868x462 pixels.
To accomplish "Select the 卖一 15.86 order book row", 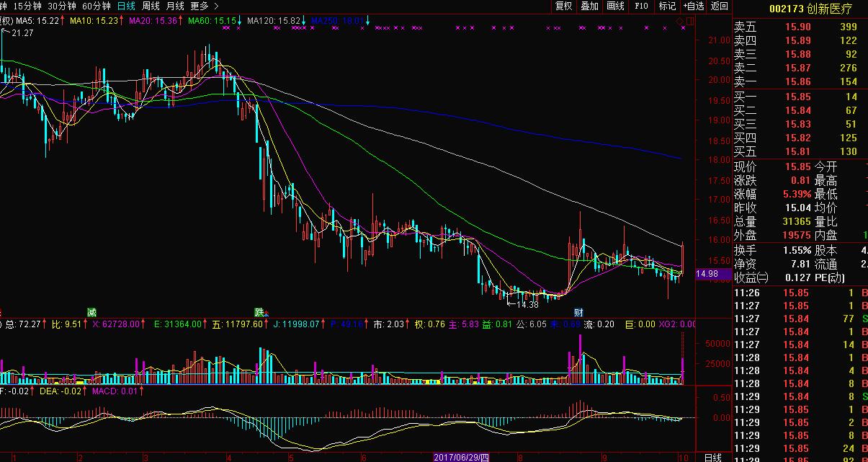I will pos(800,82).
